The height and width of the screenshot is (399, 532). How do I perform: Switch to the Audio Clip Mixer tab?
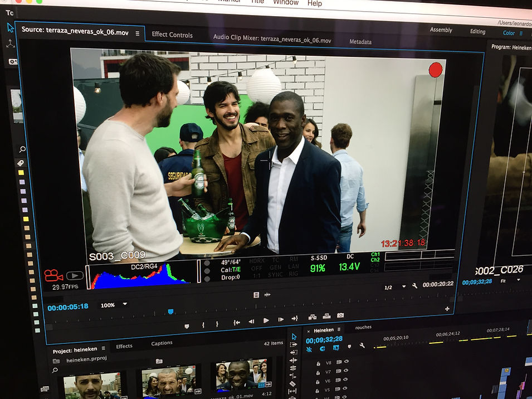click(x=272, y=38)
